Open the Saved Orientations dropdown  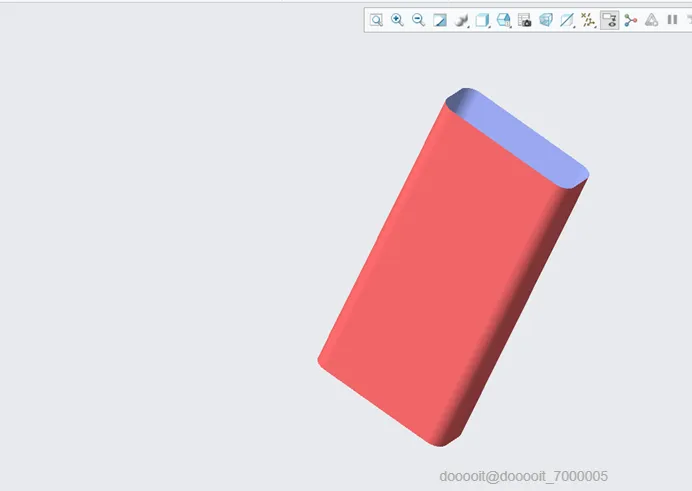point(504,20)
